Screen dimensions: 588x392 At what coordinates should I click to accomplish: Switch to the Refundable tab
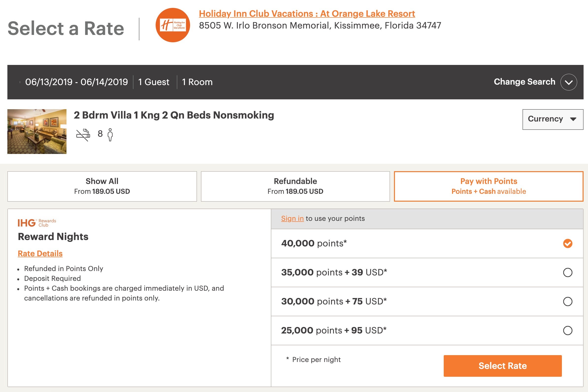click(295, 186)
